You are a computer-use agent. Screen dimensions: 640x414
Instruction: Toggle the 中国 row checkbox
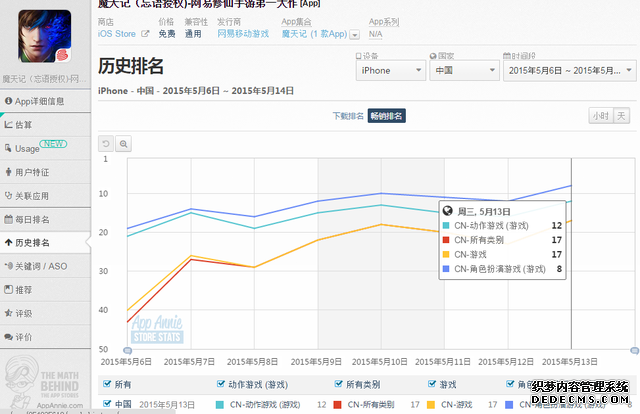[107, 404]
